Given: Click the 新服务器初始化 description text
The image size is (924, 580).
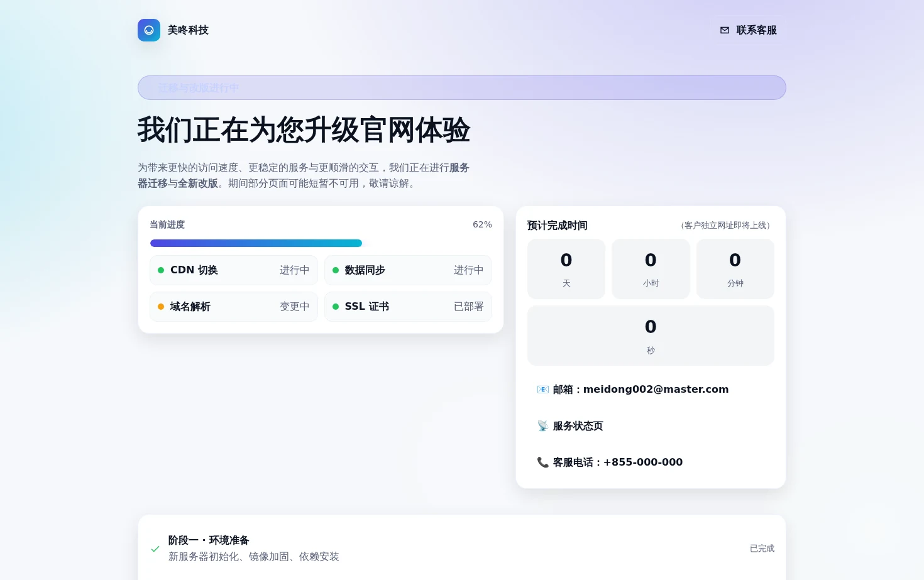Looking at the screenshot, I should [x=254, y=557].
